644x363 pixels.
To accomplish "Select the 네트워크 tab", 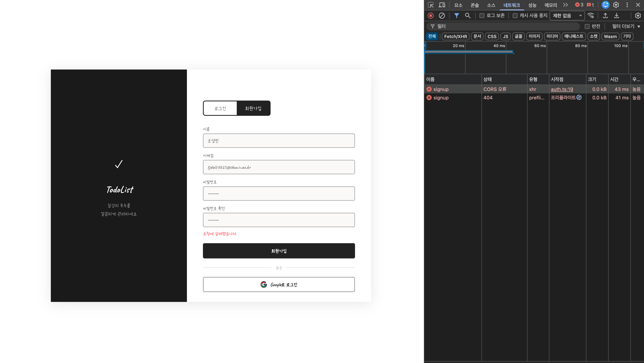I will coord(512,5).
